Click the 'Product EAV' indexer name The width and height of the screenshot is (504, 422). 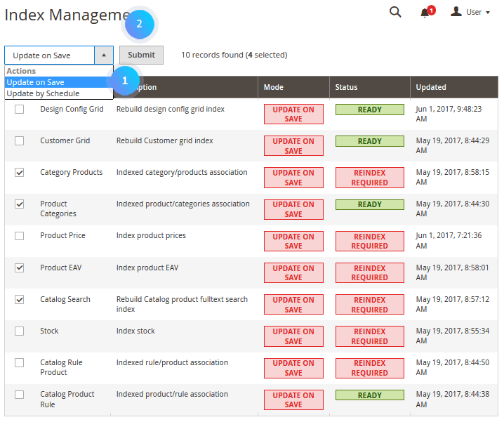point(61,268)
